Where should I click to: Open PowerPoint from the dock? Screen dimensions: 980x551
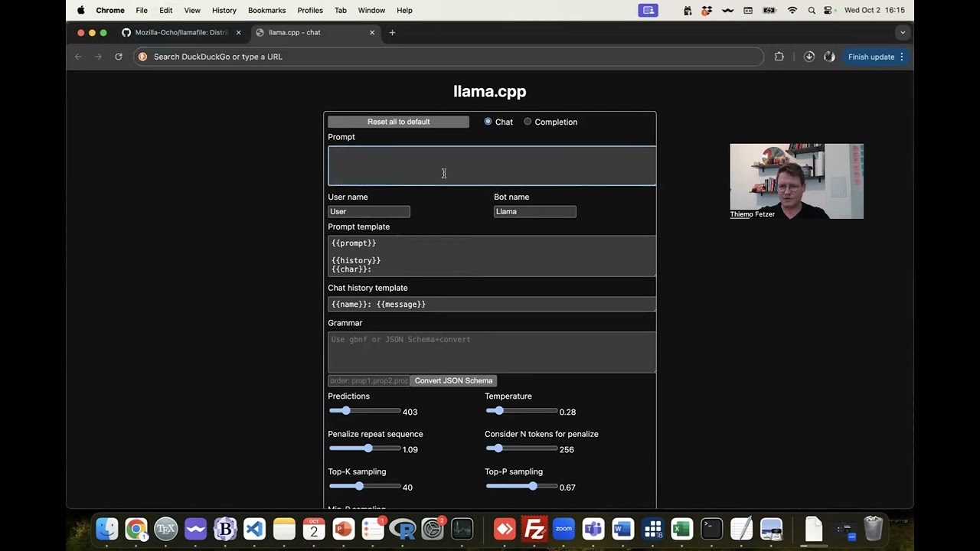point(344,529)
